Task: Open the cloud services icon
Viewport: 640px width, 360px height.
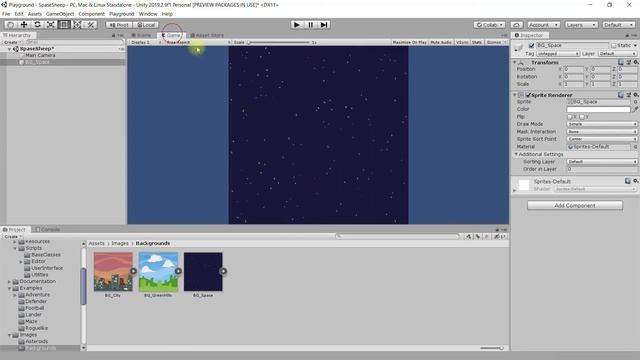Action: (516, 25)
